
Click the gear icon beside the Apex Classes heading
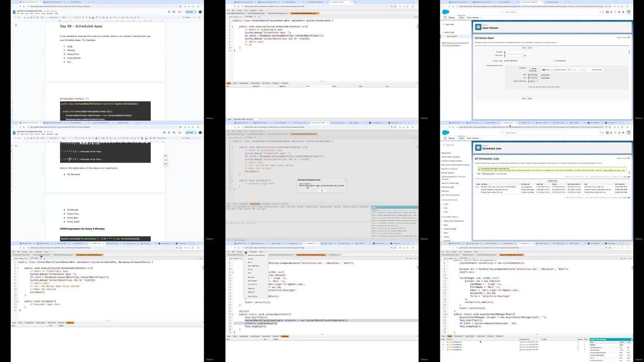point(478,27)
